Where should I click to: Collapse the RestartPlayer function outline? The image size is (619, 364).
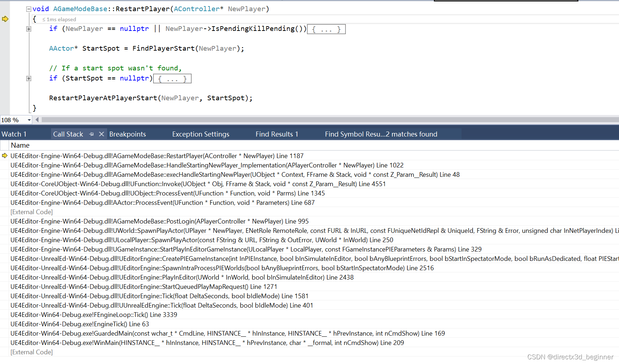pos(29,9)
